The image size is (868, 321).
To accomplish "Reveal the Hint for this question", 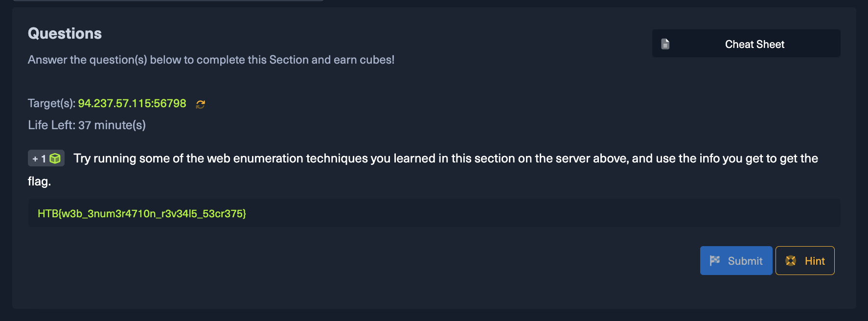I will click(805, 261).
